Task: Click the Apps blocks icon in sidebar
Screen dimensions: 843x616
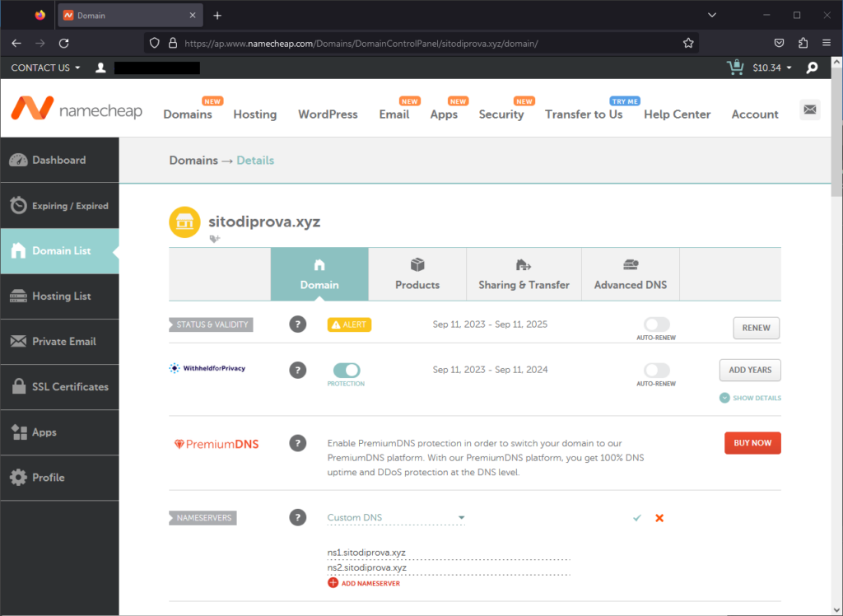Action: pyautogui.click(x=20, y=432)
